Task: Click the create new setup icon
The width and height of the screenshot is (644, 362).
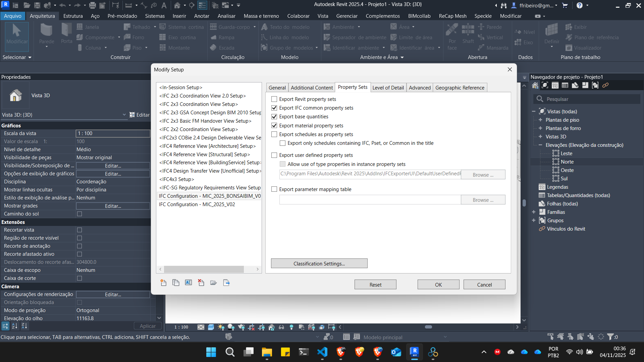Action: [x=163, y=283]
